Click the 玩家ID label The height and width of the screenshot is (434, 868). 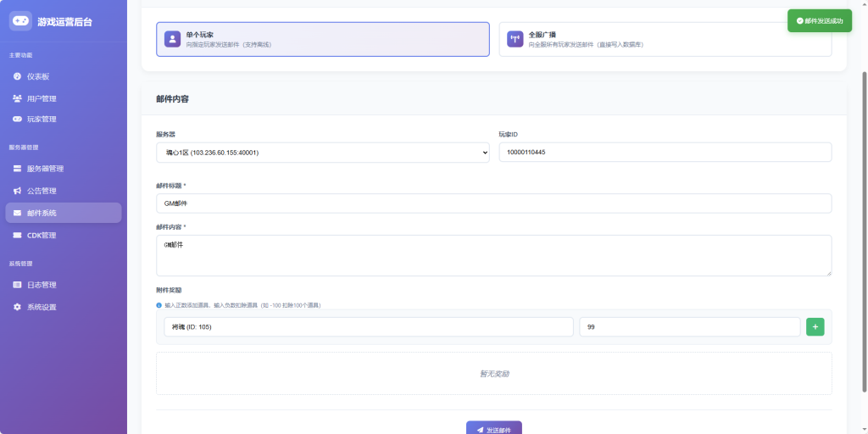(509, 135)
